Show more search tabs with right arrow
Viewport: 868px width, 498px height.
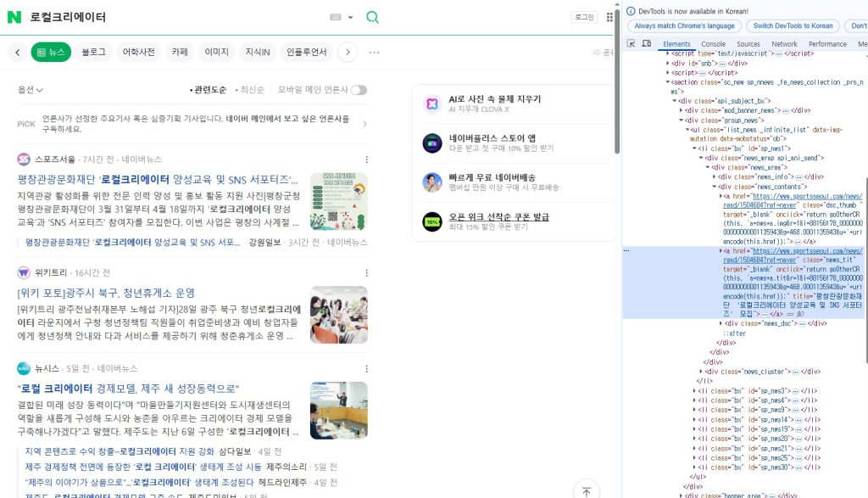(348, 52)
